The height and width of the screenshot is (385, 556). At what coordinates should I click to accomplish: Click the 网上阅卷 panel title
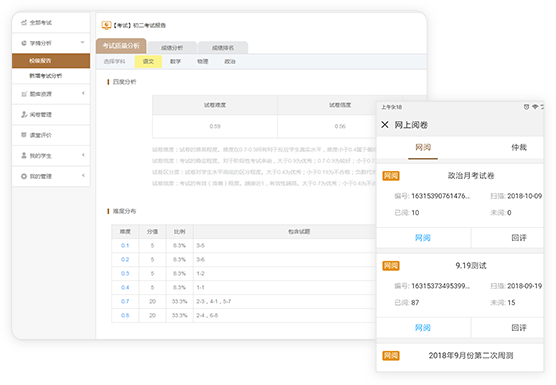411,125
